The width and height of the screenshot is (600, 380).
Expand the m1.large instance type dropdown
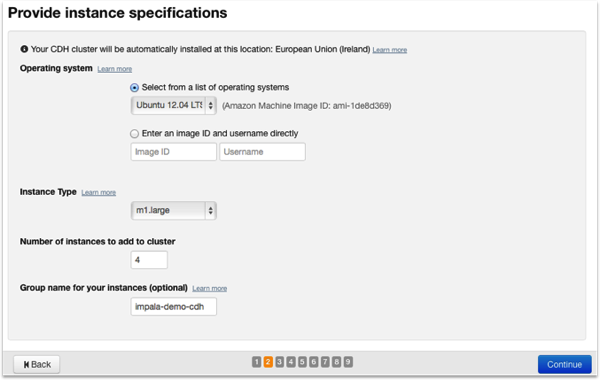pyautogui.click(x=174, y=210)
